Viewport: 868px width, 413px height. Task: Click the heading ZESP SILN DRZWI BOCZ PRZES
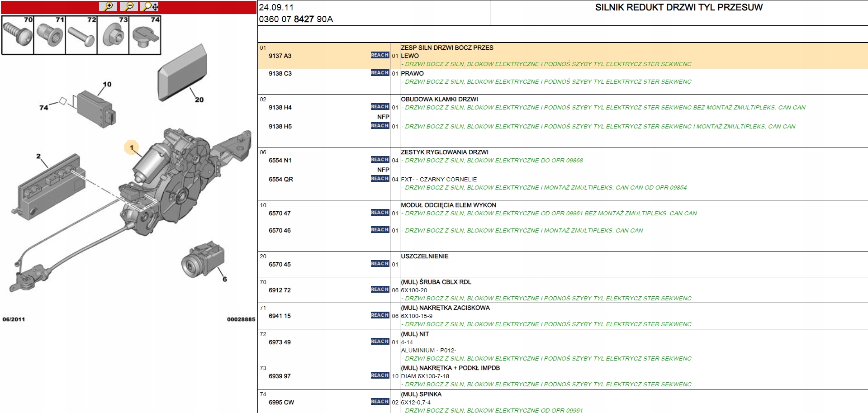tap(447, 47)
